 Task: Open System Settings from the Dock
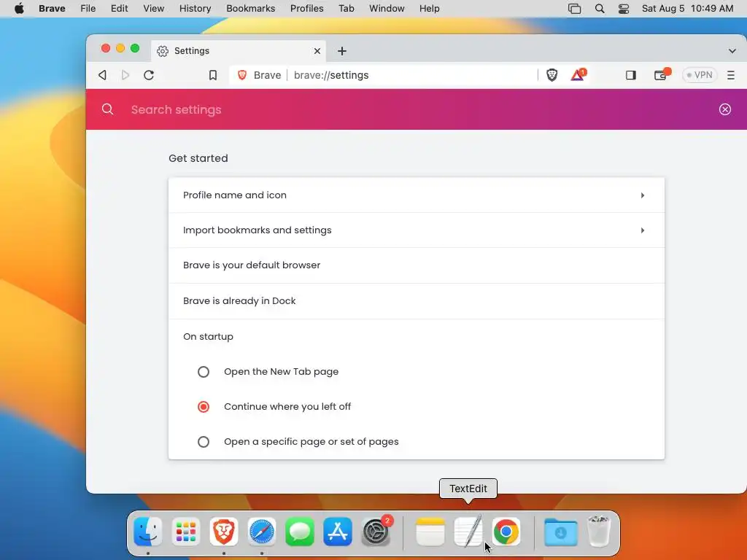tap(376, 532)
